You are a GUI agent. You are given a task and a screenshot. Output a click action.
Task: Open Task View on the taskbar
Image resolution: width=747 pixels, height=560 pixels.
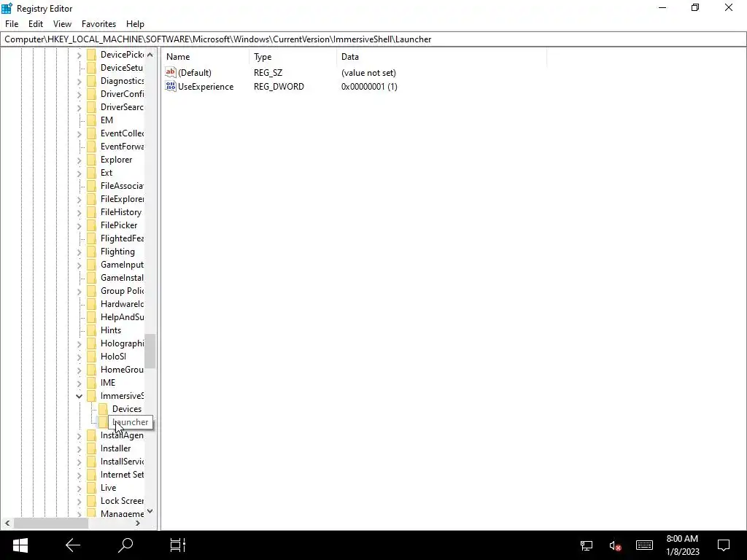click(x=178, y=545)
